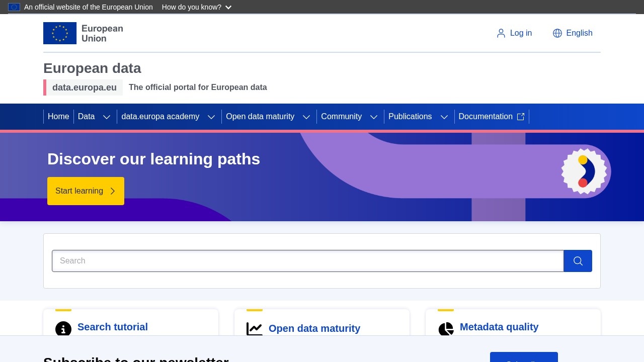This screenshot has height=362, width=644.
Task: Open the Open data maturity menu item
Action: point(260,117)
